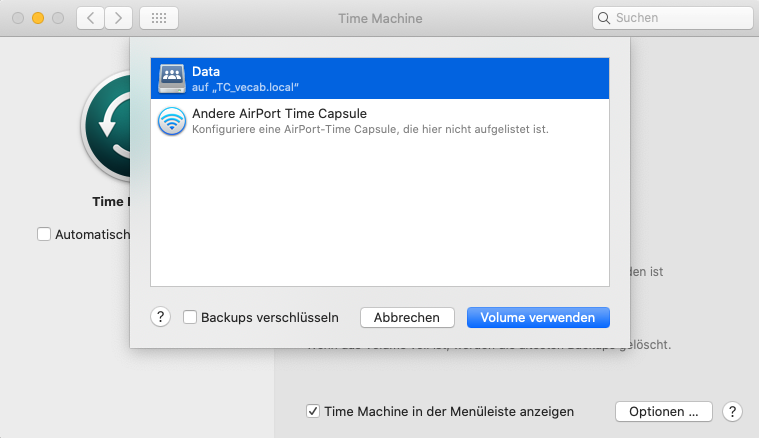Image resolution: width=759 pixels, height=438 pixels.
Task: Focus the Suchen search field
Action: [675, 18]
